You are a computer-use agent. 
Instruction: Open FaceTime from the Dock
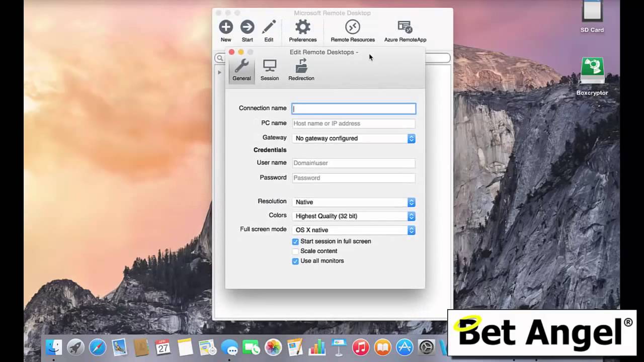click(251, 347)
